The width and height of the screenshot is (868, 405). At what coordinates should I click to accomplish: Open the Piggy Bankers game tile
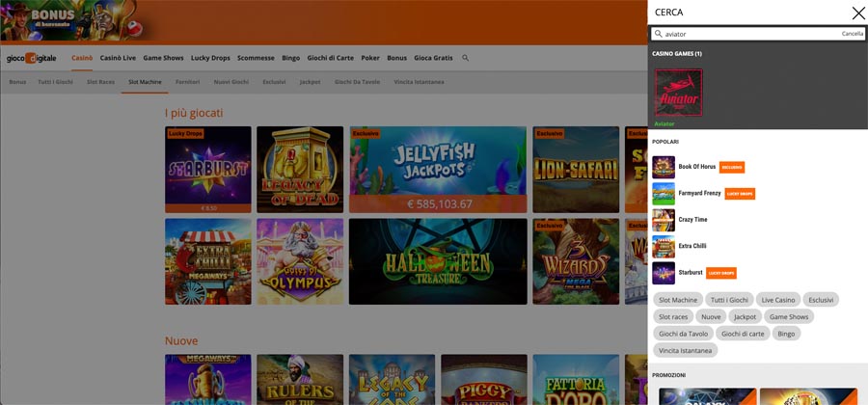pyautogui.click(x=484, y=380)
